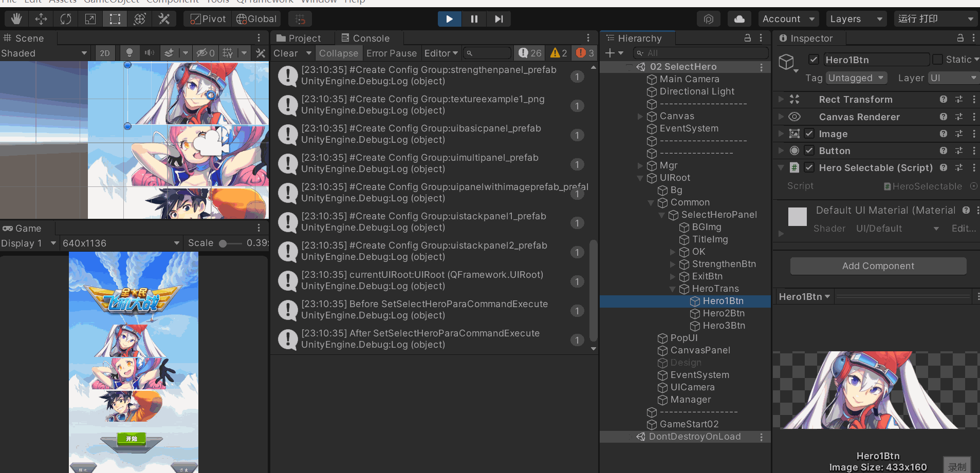This screenshot has height=473, width=980.
Task: Open cloud services icon
Action: click(x=739, y=19)
